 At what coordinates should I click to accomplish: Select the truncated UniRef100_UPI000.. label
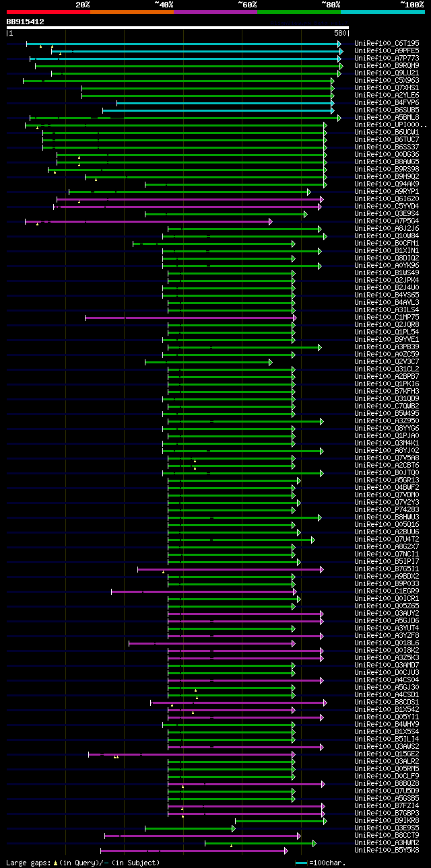391,124
